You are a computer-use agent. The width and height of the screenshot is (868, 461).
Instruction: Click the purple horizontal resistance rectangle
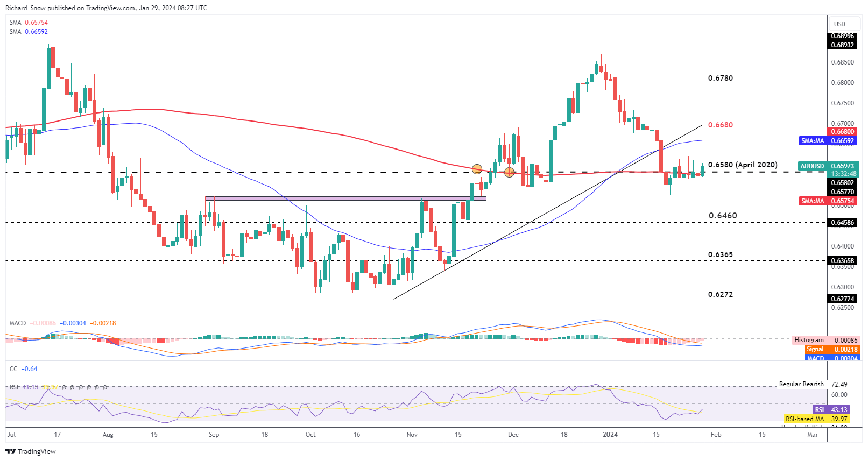[345, 198]
